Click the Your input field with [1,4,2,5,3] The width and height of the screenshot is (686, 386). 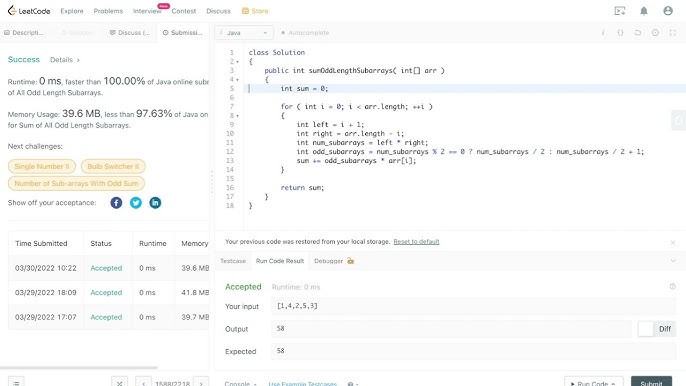click(473, 306)
